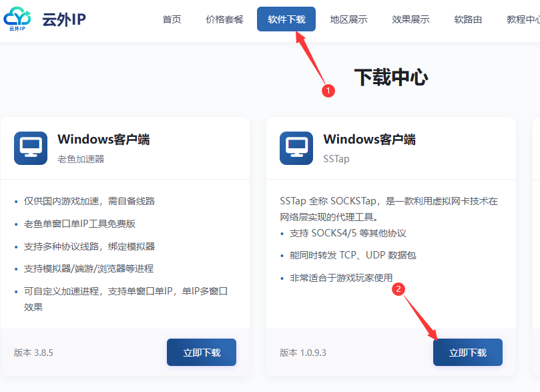
Task: Open the 首页 navigation item
Action: pos(172,19)
